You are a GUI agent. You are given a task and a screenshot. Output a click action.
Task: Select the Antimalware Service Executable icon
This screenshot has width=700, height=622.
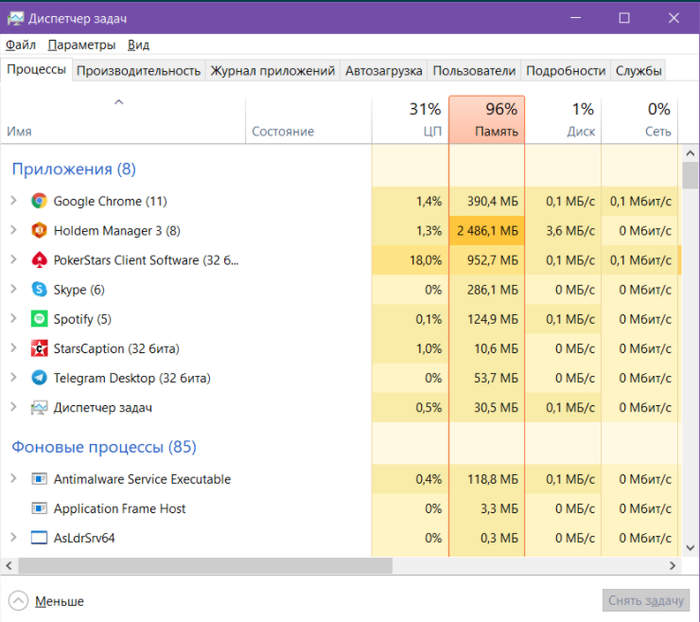point(39,479)
